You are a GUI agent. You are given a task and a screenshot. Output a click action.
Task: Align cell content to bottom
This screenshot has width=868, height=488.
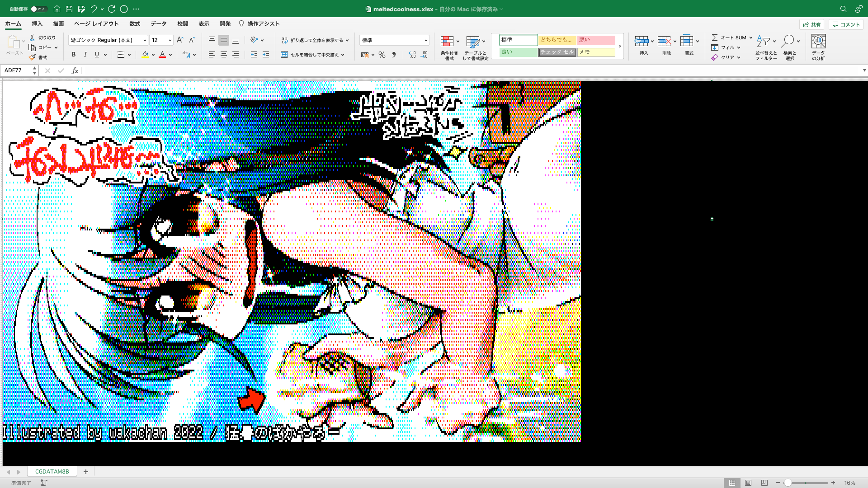(x=236, y=40)
